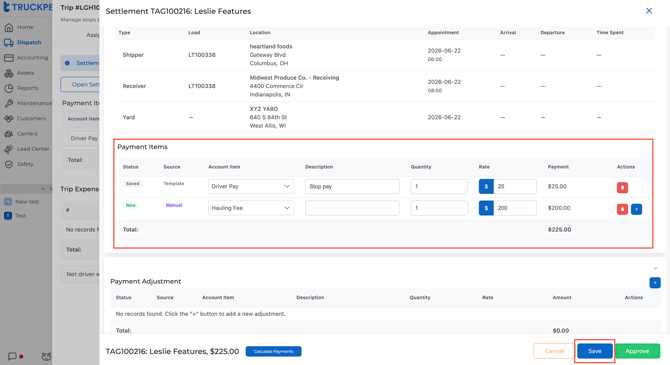Viewport: 670px width, 365px height.
Task: Click the Approve button
Action: [x=637, y=351]
